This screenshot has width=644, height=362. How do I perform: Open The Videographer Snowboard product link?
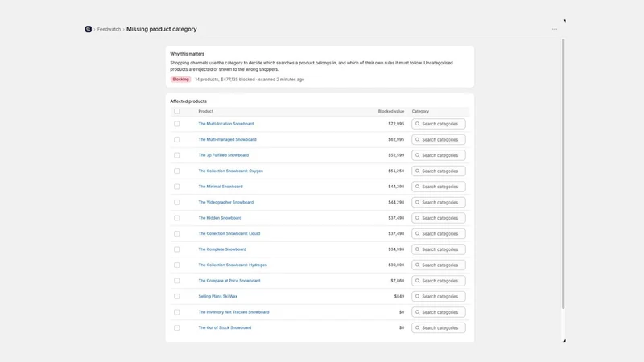coord(226,203)
